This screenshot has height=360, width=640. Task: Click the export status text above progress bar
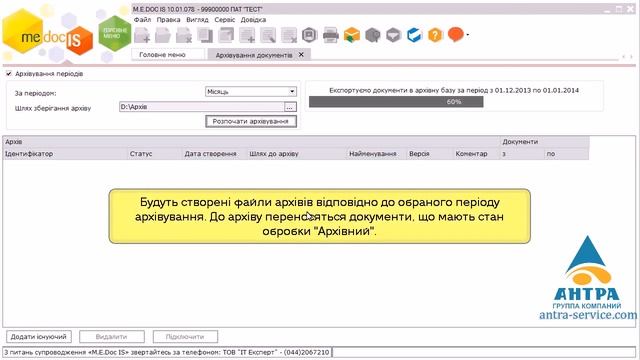point(454,90)
